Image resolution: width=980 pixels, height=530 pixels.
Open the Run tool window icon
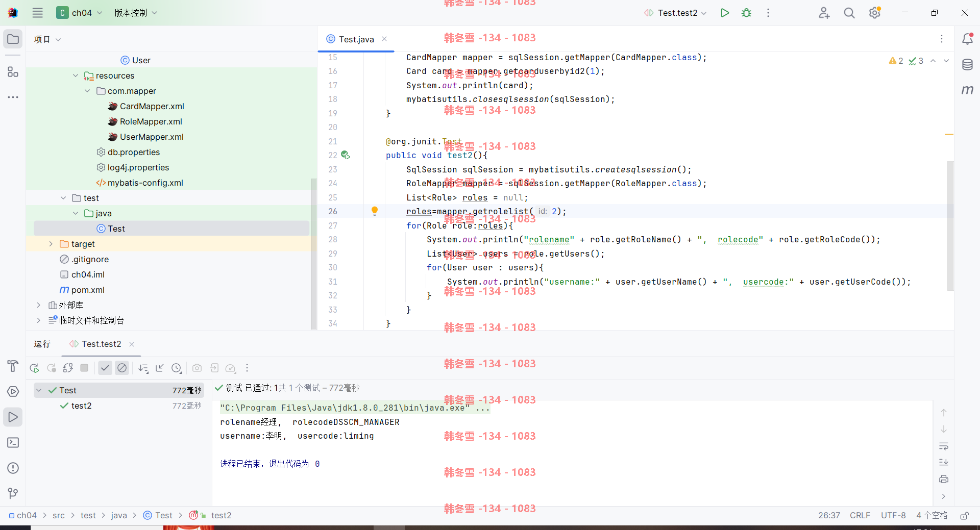(x=13, y=417)
